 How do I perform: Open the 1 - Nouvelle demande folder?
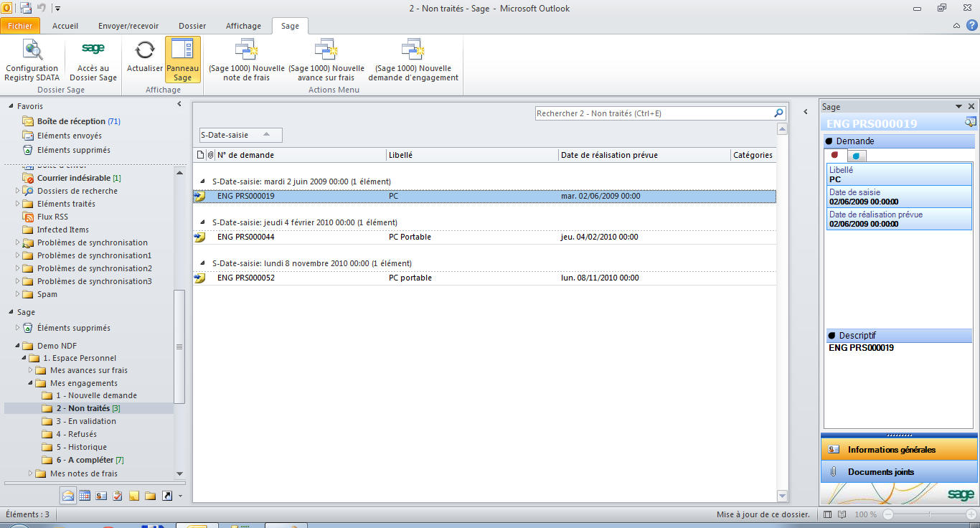coord(96,395)
